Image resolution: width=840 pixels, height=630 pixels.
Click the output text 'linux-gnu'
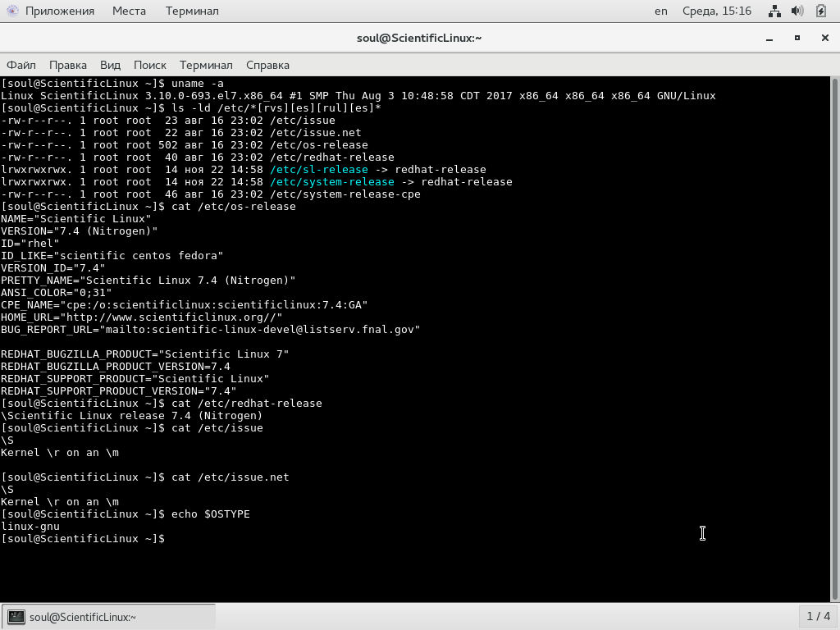pyautogui.click(x=30, y=526)
